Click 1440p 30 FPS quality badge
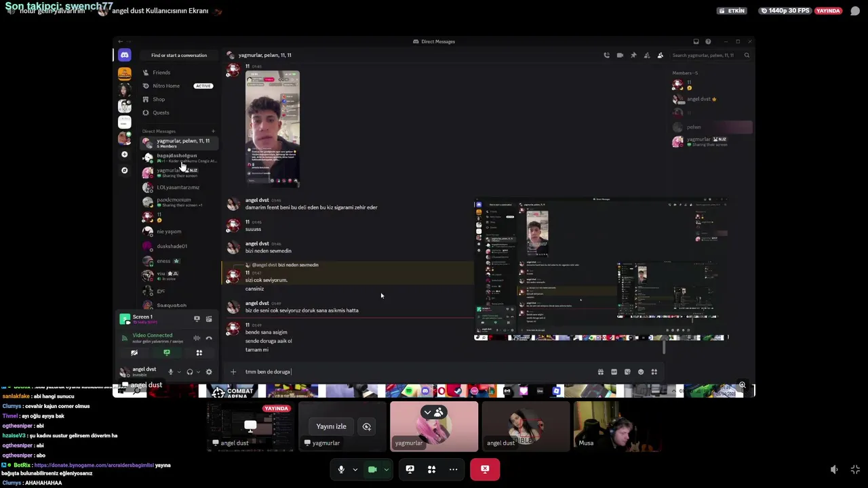The width and height of the screenshot is (868, 488). coord(785,11)
